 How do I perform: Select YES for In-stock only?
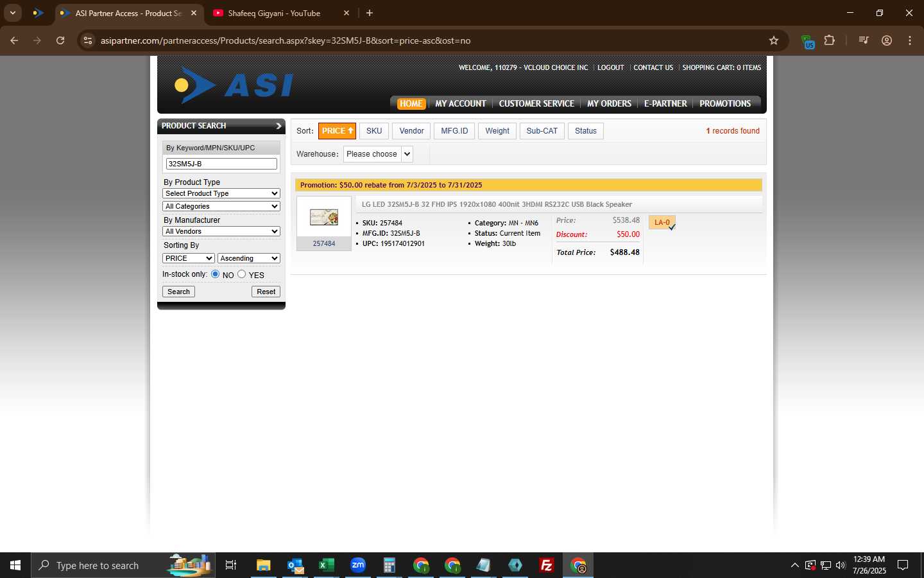tap(241, 274)
